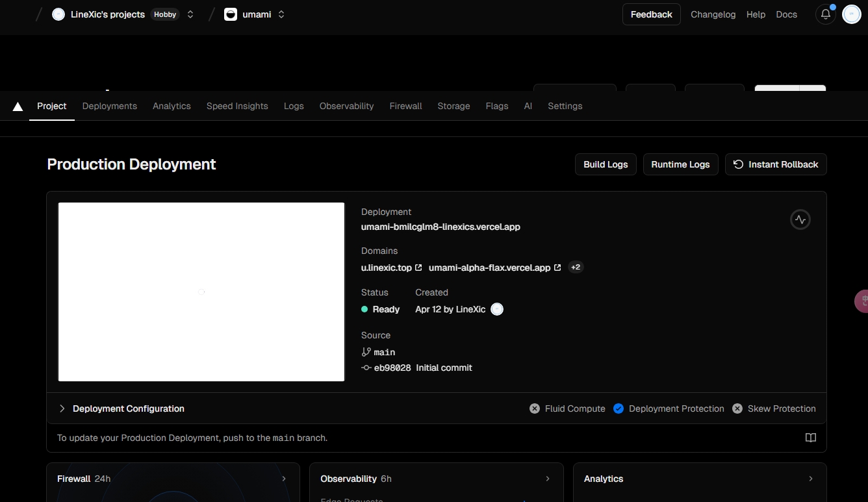Click the Build Logs button

(x=606, y=164)
